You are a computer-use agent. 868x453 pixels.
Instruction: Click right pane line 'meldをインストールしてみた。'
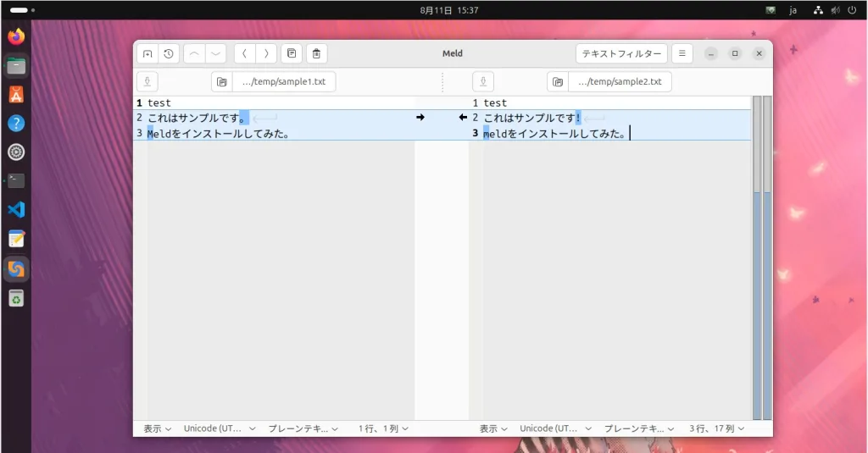pyautogui.click(x=554, y=133)
